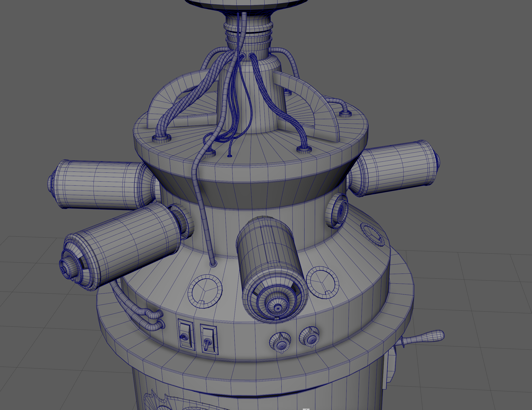Image resolution: width=532 pixels, height=410 pixels.
Task: Click circular dial right of front canister
Action: (322, 282)
